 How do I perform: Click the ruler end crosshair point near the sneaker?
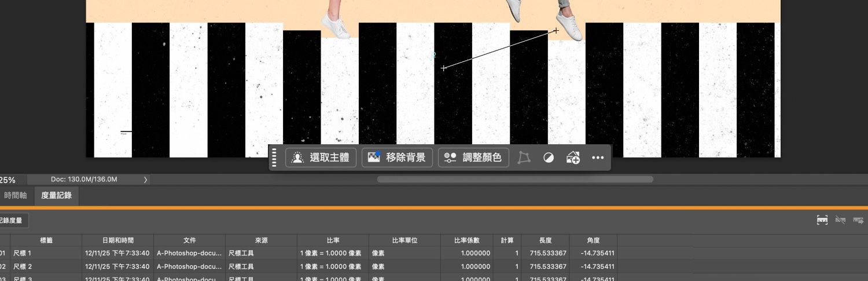click(x=556, y=31)
